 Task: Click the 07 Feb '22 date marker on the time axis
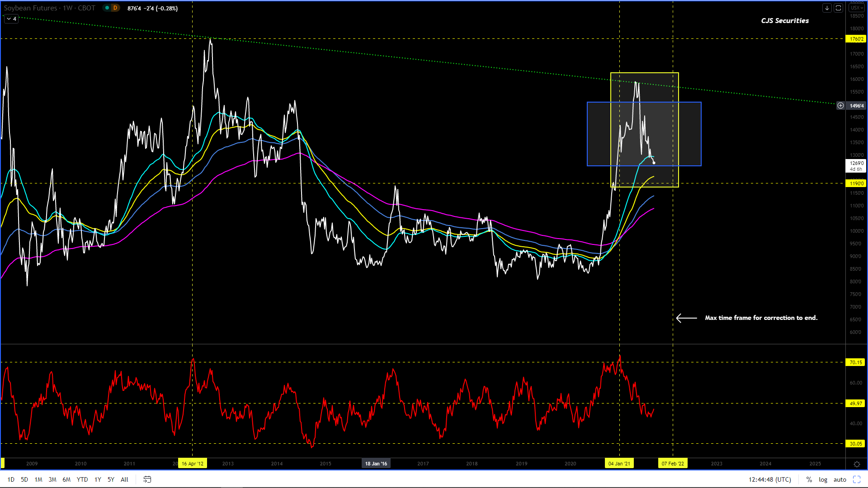tap(673, 464)
